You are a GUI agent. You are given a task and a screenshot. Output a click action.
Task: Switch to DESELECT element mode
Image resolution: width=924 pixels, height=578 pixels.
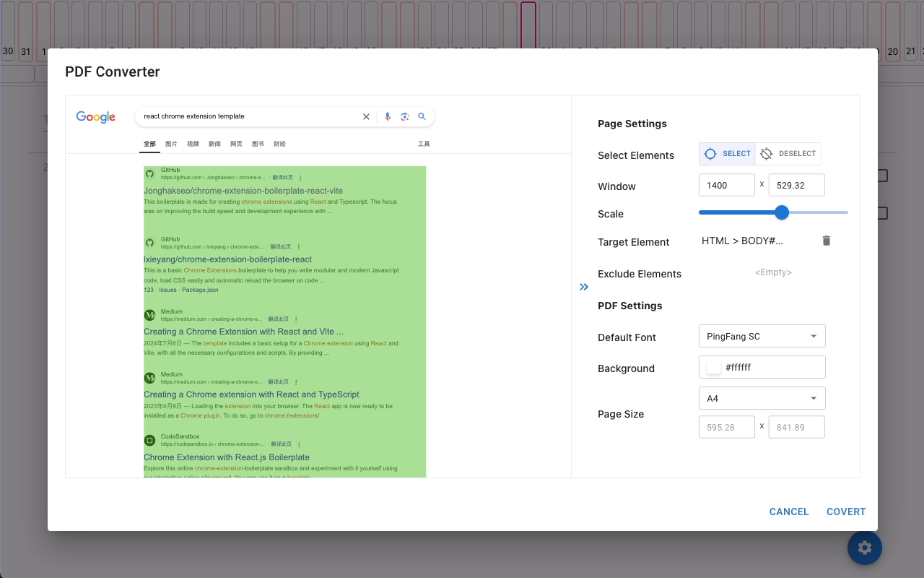[788, 154]
